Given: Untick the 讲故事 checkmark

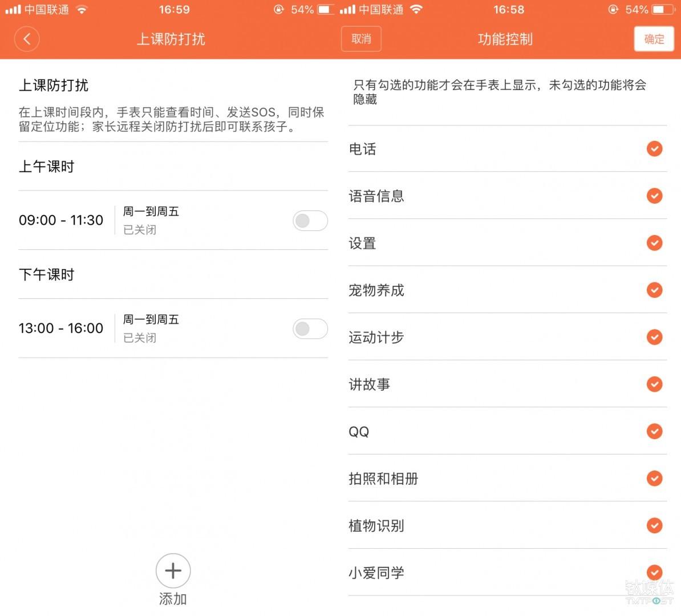Looking at the screenshot, I should pyautogui.click(x=654, y=384).
